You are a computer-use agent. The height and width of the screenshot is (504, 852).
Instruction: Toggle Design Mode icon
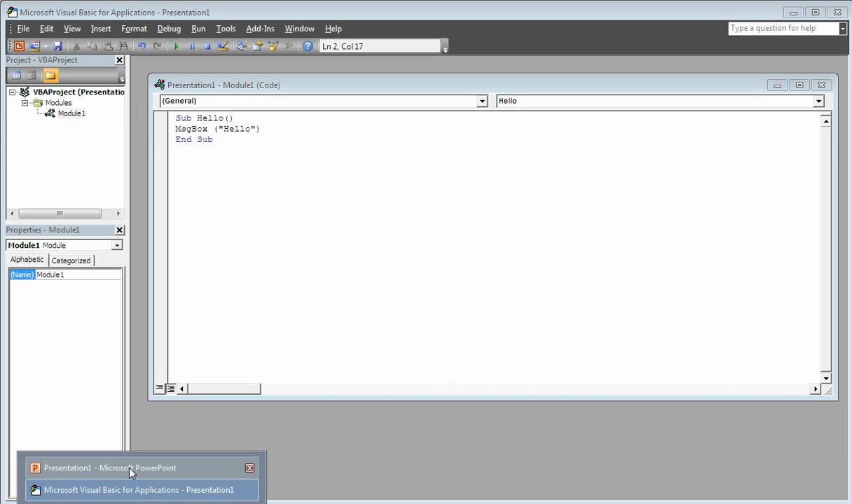223,46
